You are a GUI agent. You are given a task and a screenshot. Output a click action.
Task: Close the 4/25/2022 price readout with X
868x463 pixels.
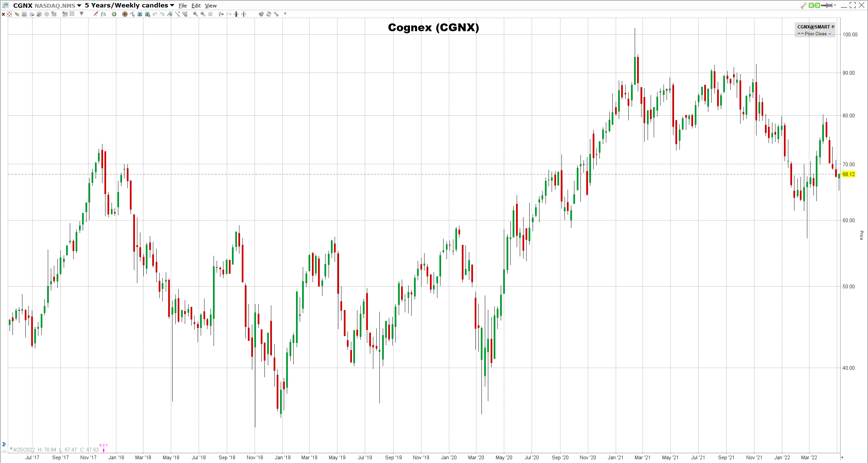pos(11,449)
